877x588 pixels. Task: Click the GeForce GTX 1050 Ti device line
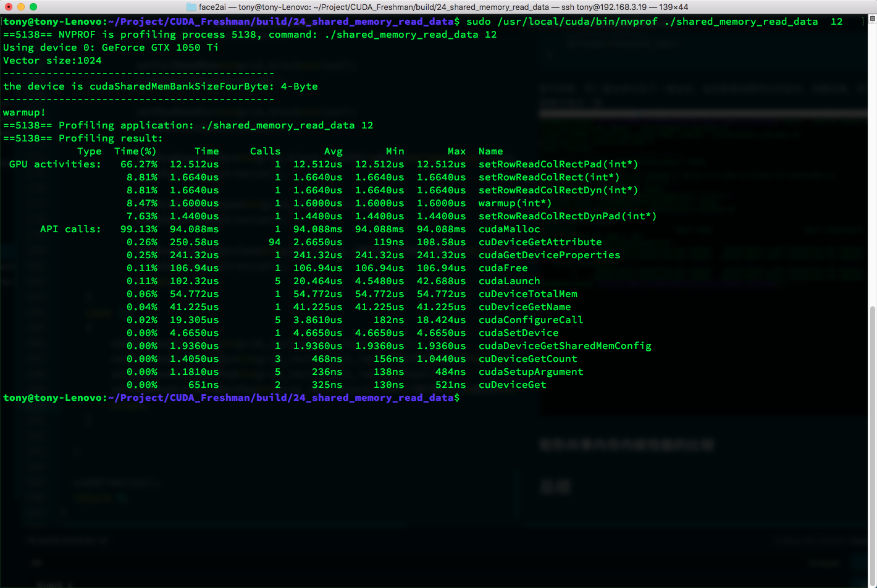coord(111,48)
